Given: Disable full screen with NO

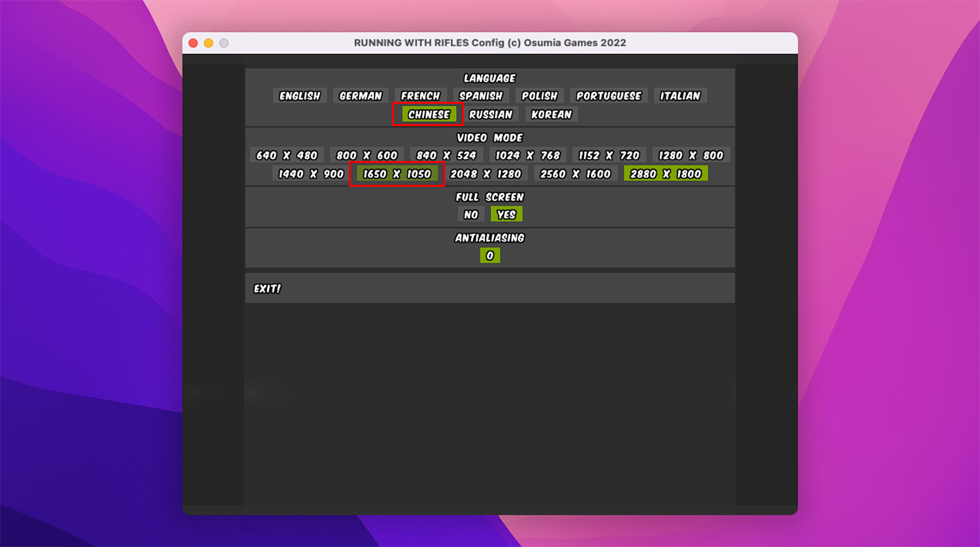Looking at the screenshot, I should coord(471,215).
